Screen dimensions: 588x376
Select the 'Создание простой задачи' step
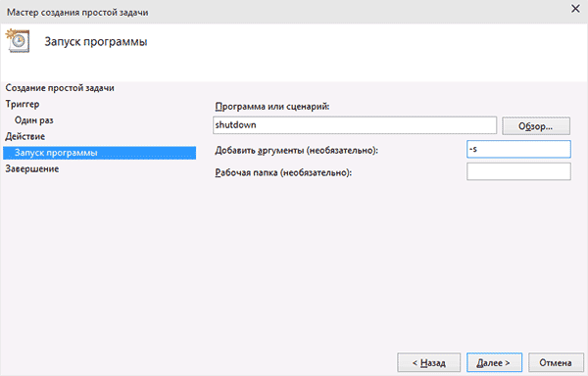point(60,88)
